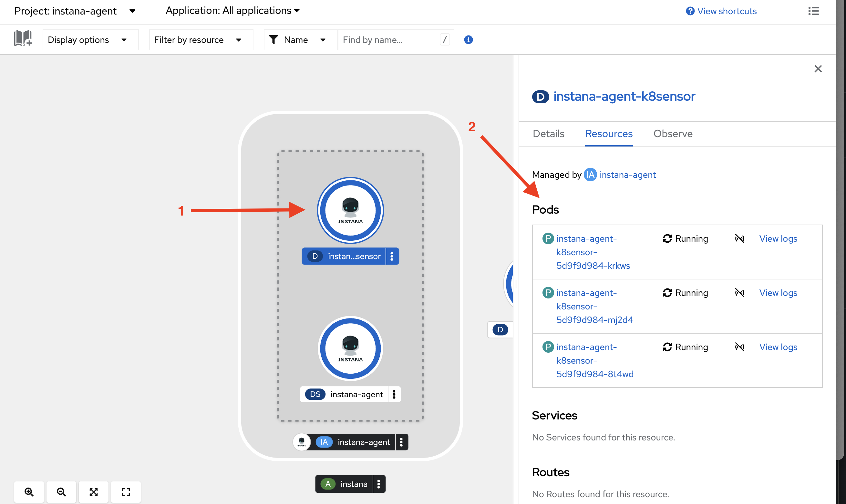Click the no-alerts icon in the 8t4wd pod row
This screenshot has width=846, height=504.
[740, 347]
